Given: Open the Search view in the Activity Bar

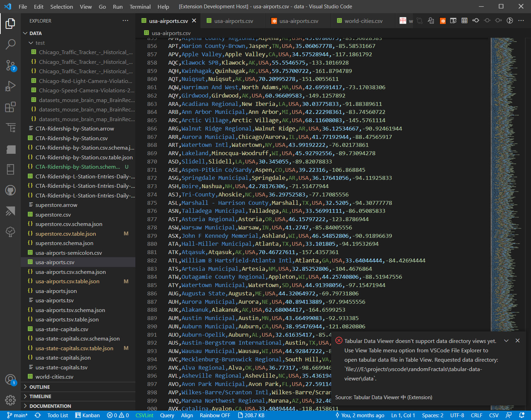Looking at the screenshot, I should pos(10,44).
